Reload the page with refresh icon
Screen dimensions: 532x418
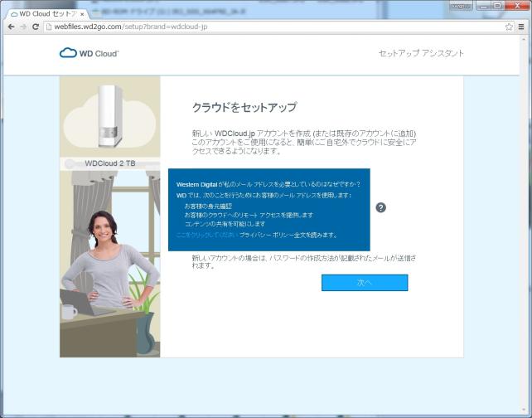click(x=36, y=27)
